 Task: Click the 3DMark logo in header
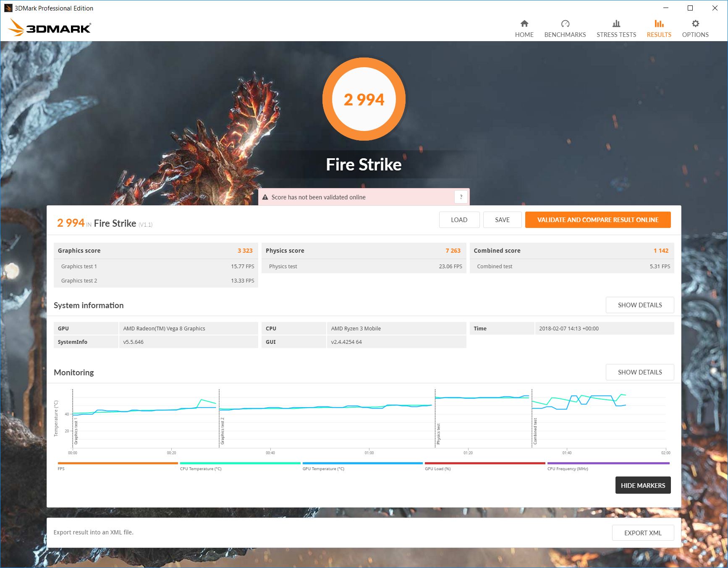(50, 28)
